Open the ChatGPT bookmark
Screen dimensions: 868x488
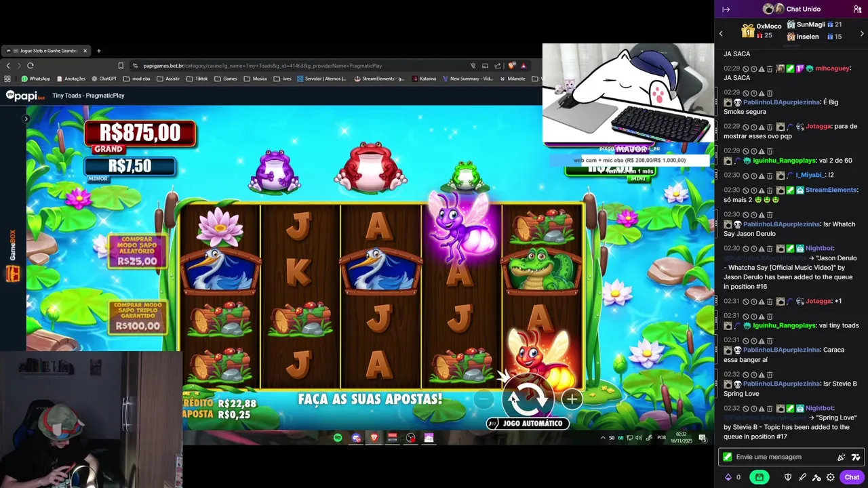click(x=104, y=79)
